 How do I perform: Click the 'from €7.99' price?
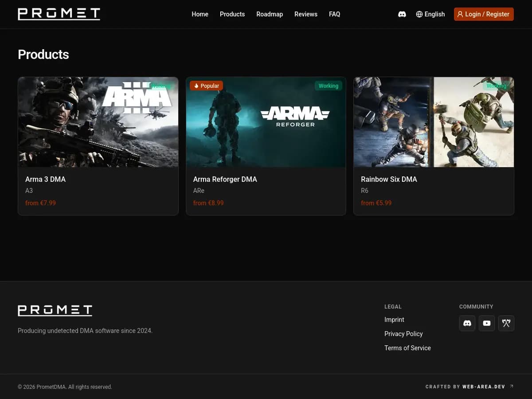40,203
